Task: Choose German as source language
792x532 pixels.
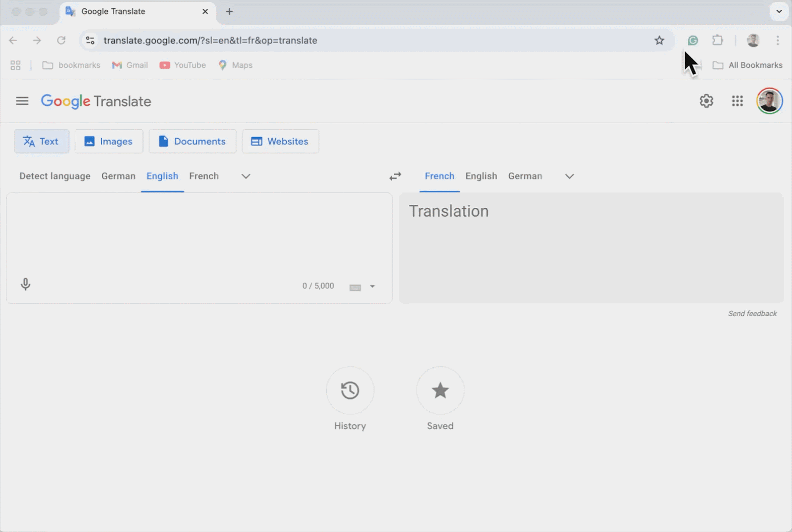Action: pyautogui.click(x=118, y=176)
